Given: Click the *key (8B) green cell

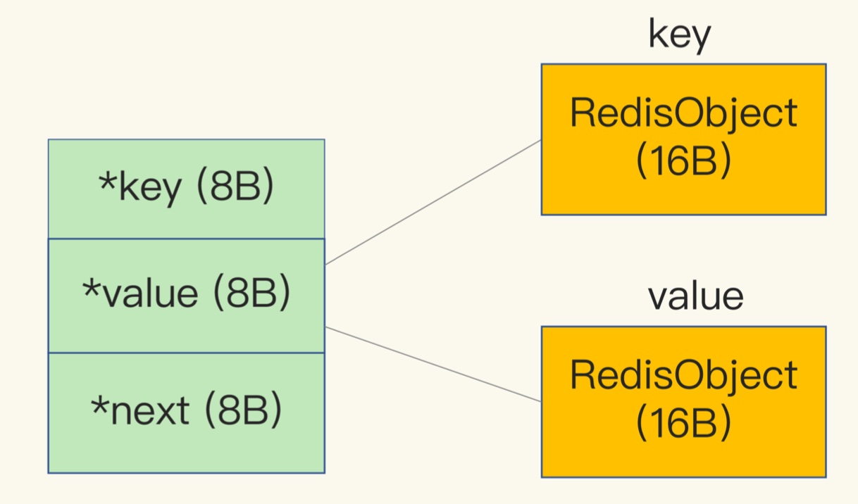Looking at the screenshot, I should tap(186, 189).
